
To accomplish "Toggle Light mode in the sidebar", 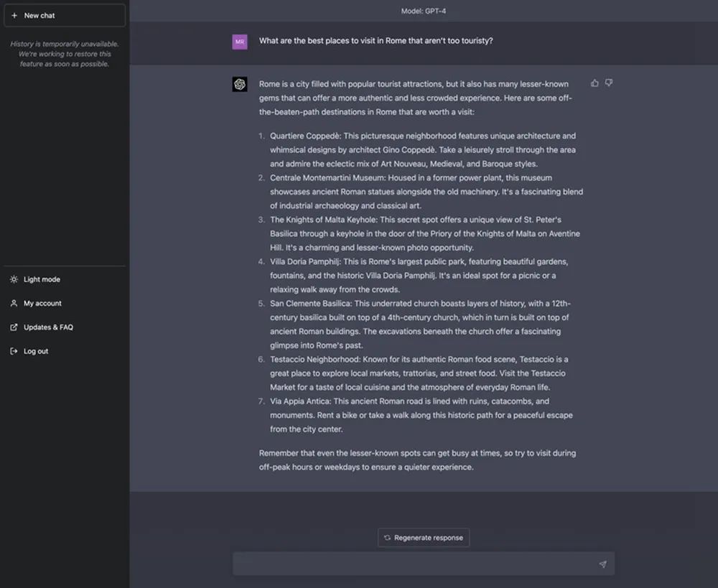I will coord(42,279).
